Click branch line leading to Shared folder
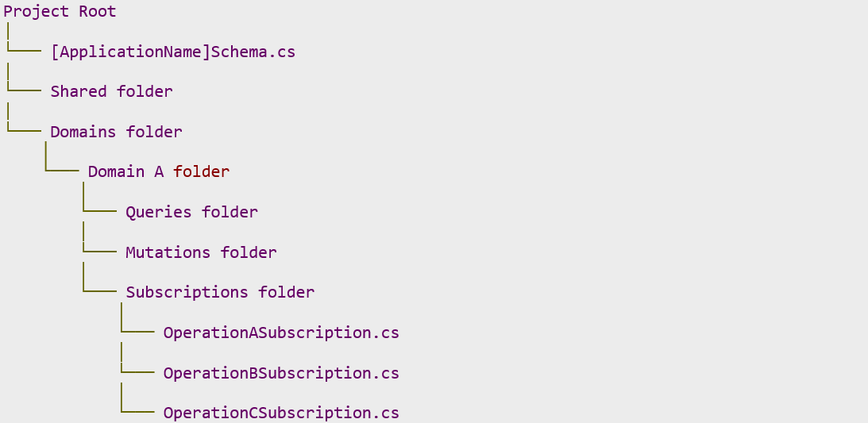This screenshot has height=423, width=868. 24,83
